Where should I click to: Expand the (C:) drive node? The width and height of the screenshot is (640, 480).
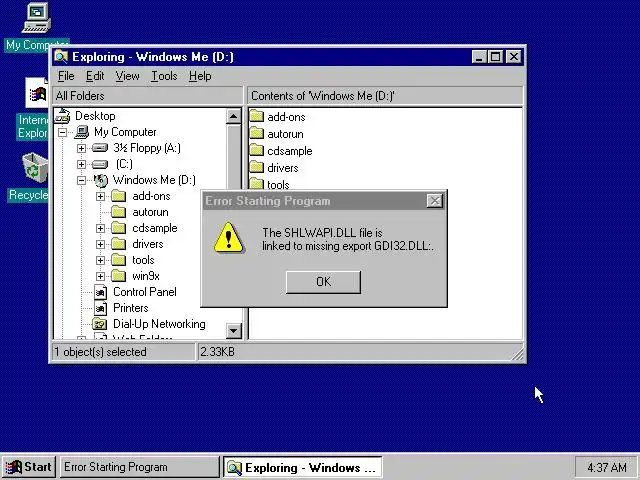coord(81,164)
